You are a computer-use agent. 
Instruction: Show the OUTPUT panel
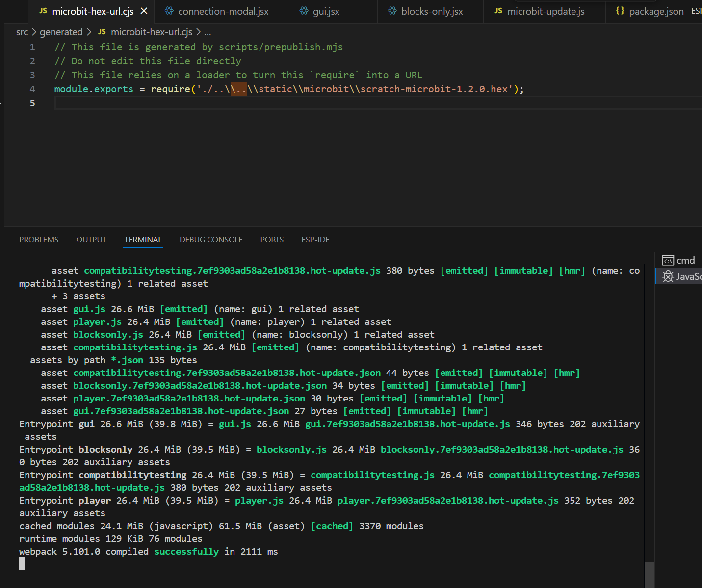pyautogui.click(x=91, y=240)
